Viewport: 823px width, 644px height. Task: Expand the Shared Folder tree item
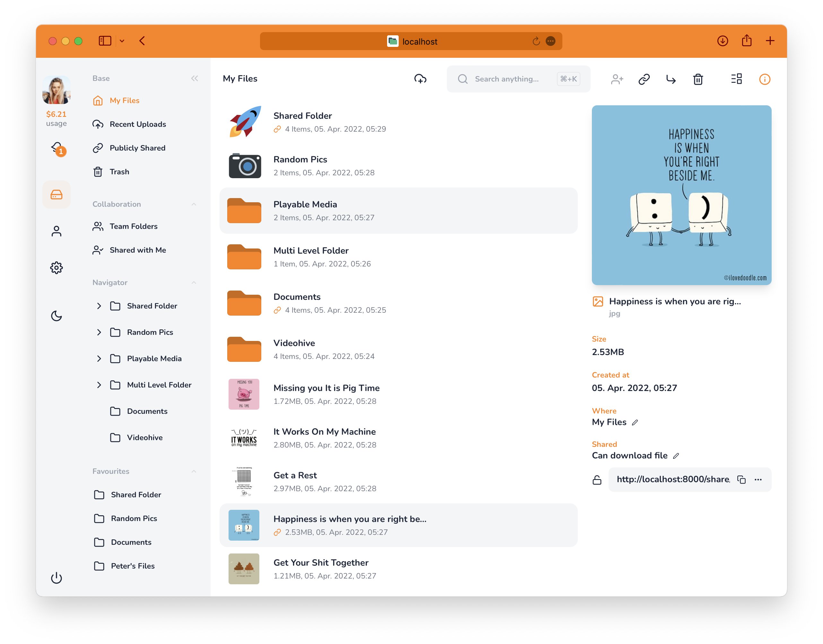click(99, 306)
